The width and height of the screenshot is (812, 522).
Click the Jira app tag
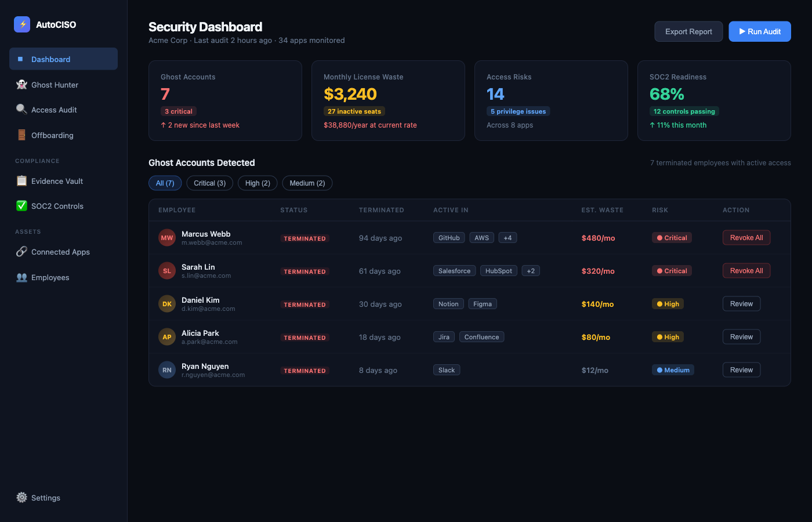444,337
